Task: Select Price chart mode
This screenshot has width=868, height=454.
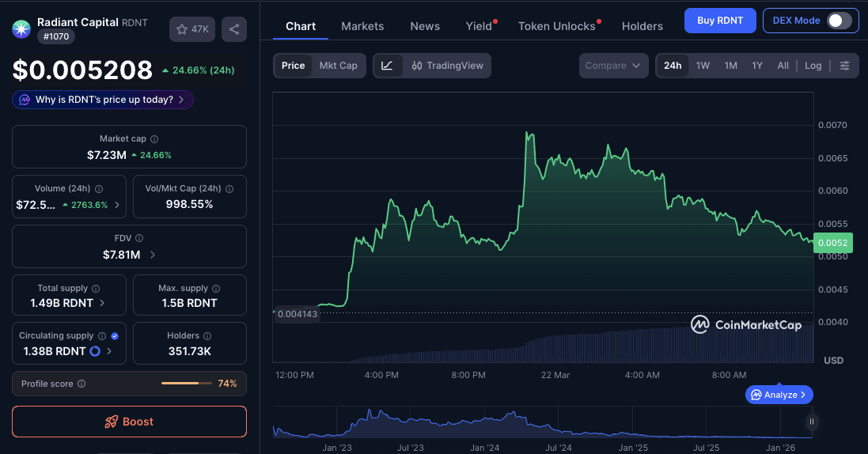Action: pyautogui.click(x=293, y=66)
